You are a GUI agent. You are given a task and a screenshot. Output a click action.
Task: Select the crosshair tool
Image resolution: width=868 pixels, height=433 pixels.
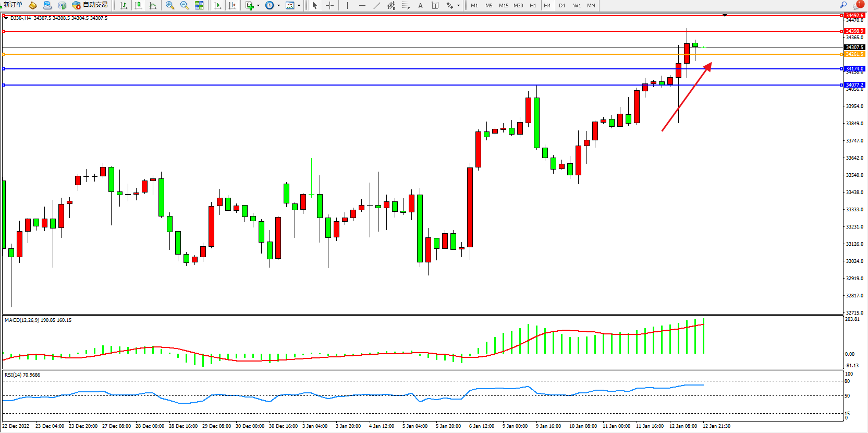(x=329, y=5)
